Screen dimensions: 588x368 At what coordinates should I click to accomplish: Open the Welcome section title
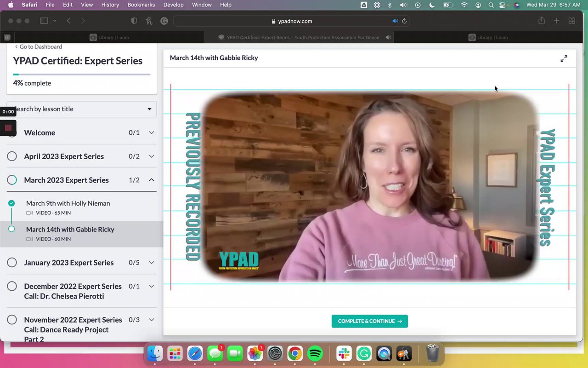40,132
